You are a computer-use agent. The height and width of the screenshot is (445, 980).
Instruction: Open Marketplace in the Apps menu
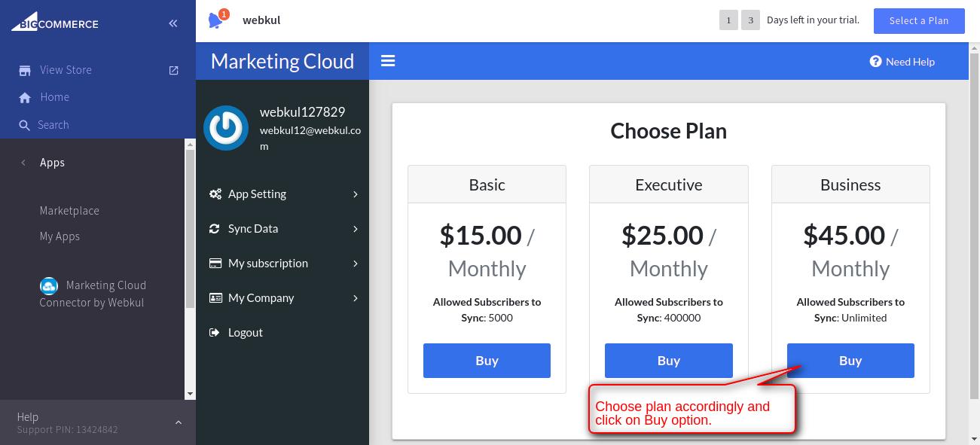click(69, 211)
